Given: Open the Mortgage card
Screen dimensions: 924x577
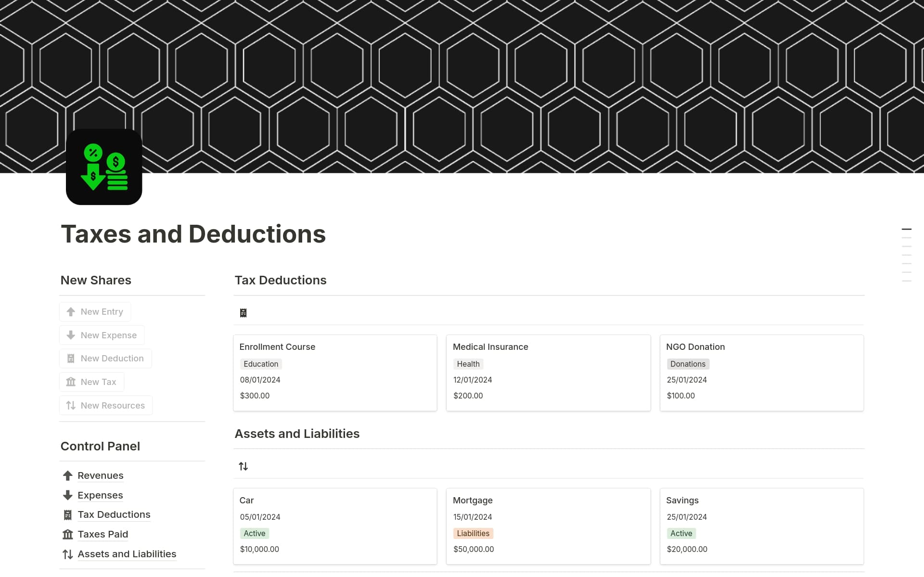Looking at the screenshot, I should click(x=473, y=500).
